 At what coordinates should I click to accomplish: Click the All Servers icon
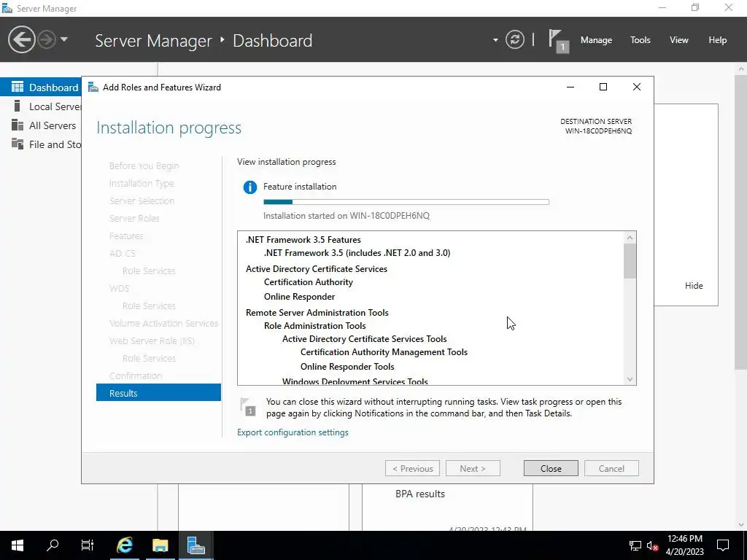tap(18, 125)
